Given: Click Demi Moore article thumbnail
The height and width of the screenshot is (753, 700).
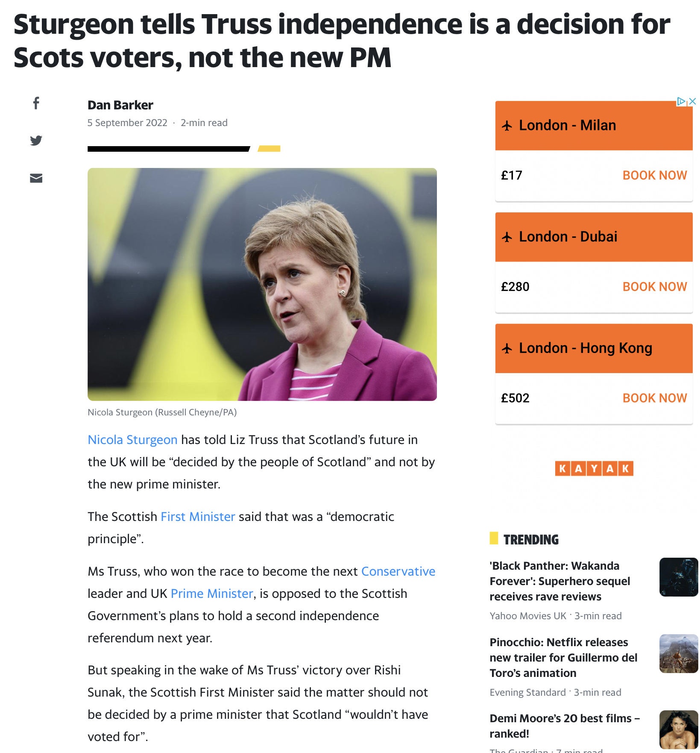Looking at the screenshot, I should click(x=679, y=729).
